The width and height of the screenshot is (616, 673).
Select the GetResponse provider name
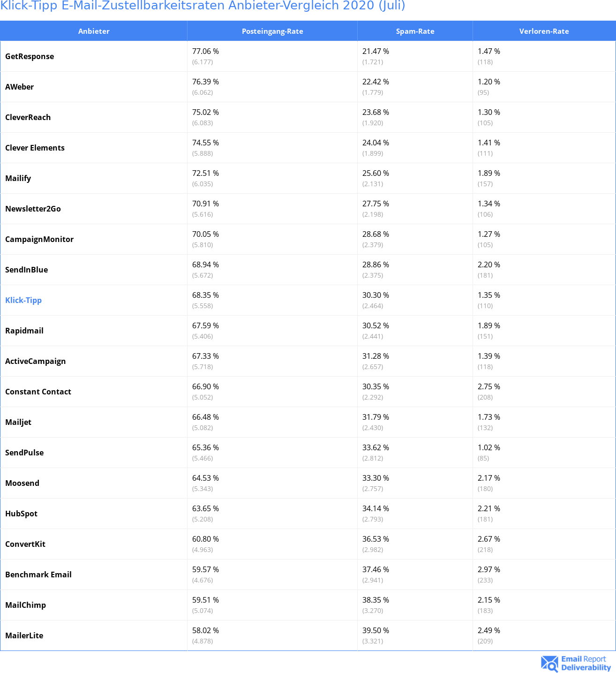point(30,56)
